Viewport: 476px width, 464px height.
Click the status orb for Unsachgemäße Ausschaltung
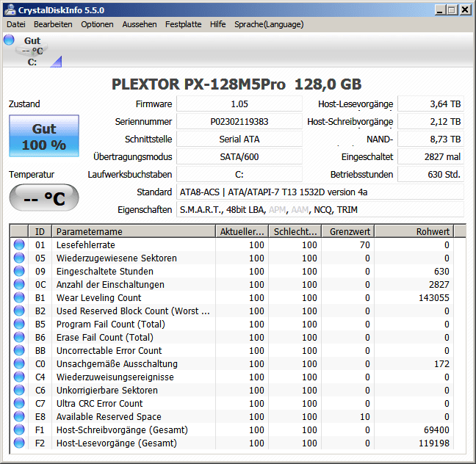click(19, 363)
